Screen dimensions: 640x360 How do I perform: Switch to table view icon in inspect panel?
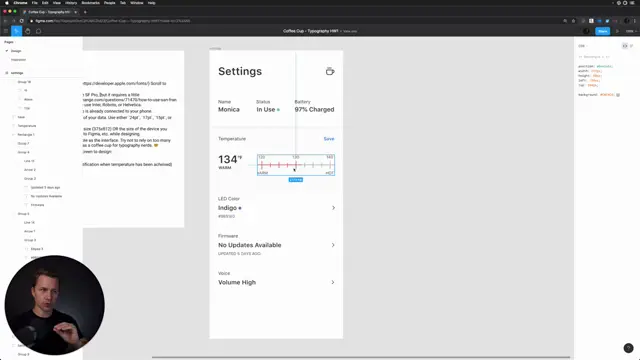click(631, 46)
